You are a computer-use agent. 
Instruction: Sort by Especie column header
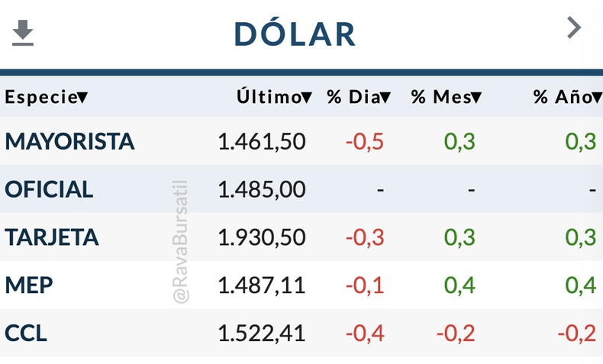click(46, 97)
